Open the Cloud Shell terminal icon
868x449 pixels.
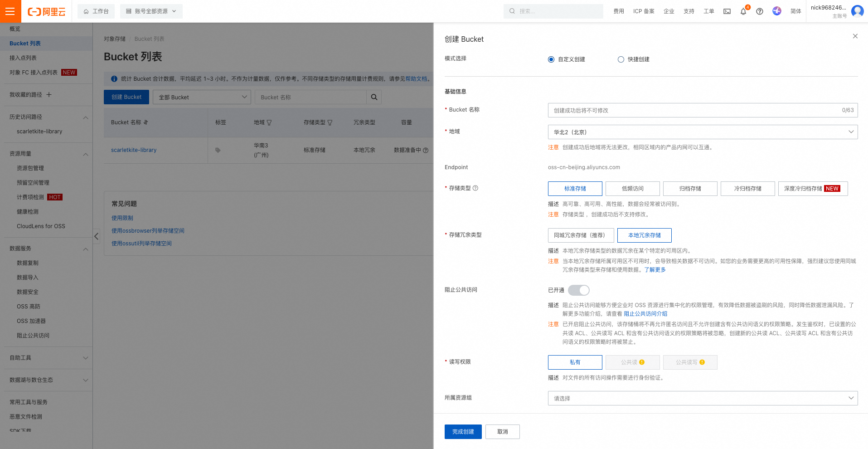727,11
